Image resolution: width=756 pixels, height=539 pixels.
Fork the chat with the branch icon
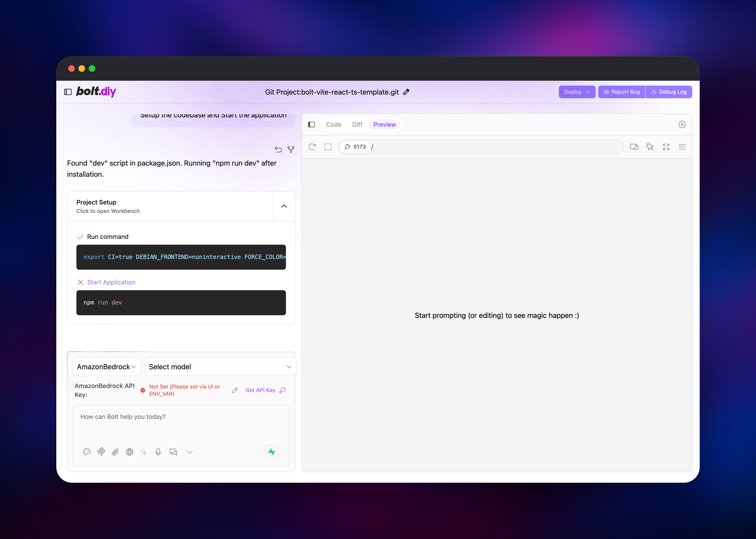pos(291,149)
